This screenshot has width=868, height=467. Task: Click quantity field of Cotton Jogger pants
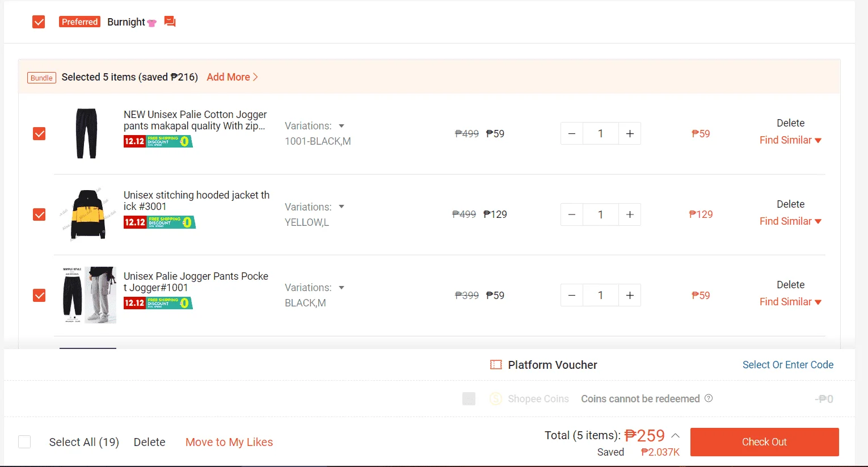(x=601, y=134)
